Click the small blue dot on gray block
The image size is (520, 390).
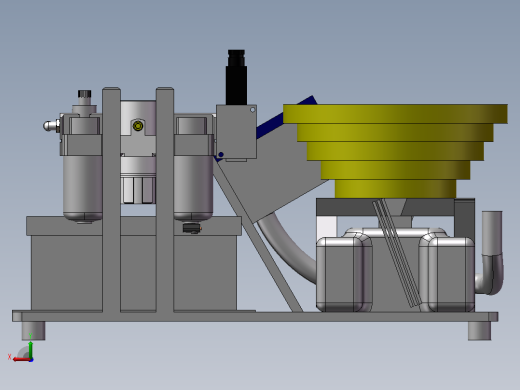pos(221,154)
